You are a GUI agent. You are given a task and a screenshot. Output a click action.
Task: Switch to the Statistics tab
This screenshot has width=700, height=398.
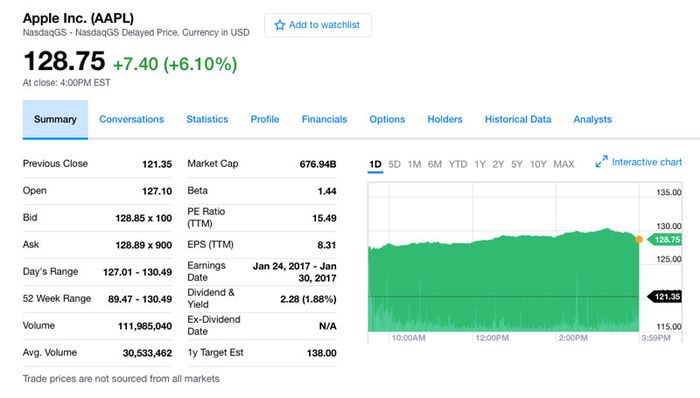207,120
